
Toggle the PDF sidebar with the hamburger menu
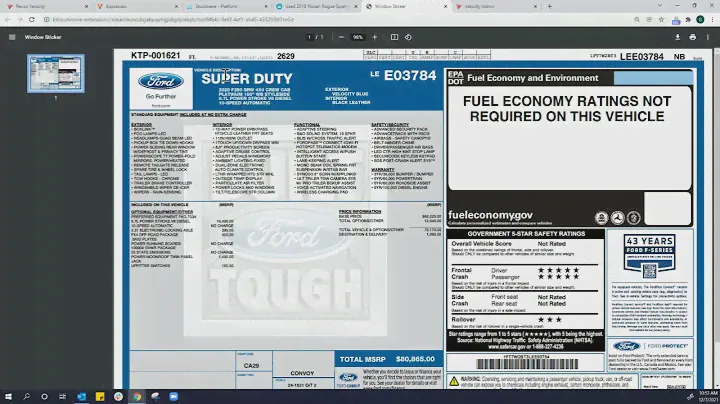[x=10, y=37]
